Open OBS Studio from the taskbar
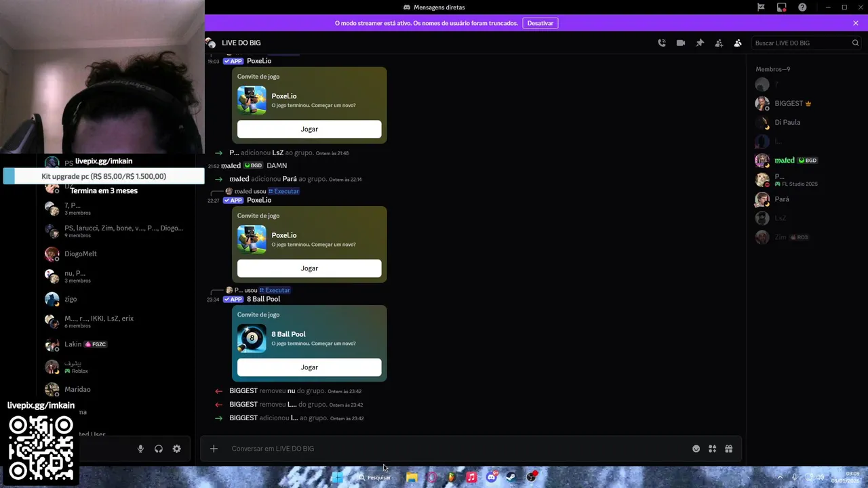This screenshot has height=488, width=868. click(532, 477)
